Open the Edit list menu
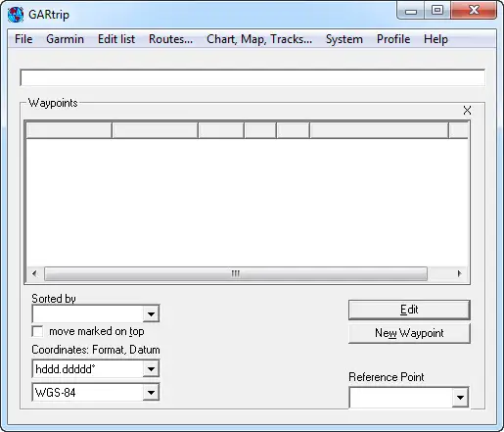504x432 pixels. pos(116,39)
